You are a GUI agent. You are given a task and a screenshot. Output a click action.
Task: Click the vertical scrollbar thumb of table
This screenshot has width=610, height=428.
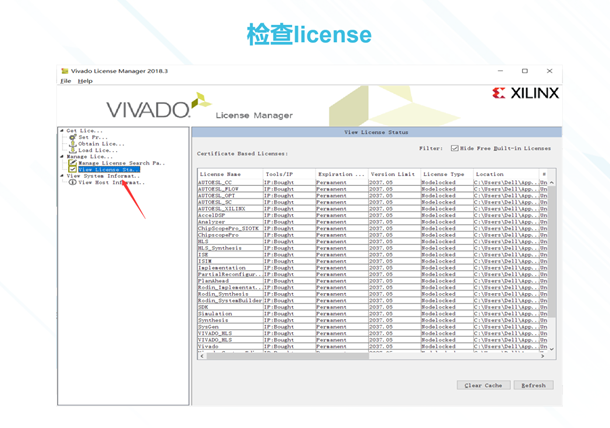click(x=552, y=251)
